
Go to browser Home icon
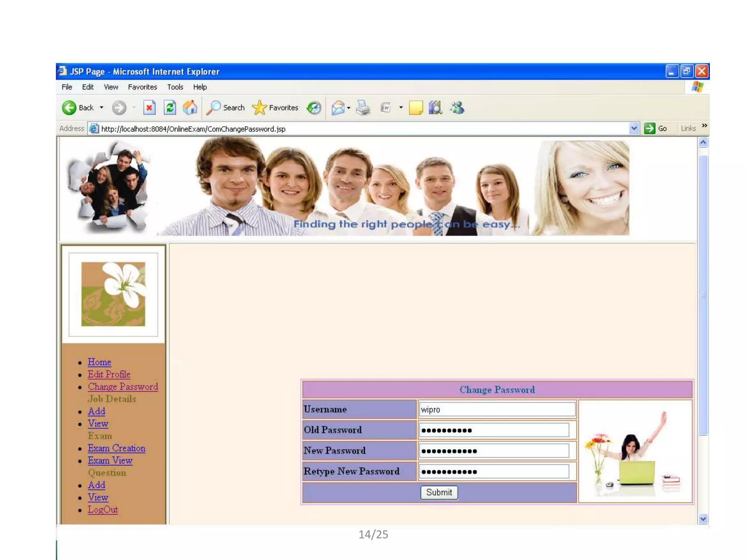click(x=190, y=108)
